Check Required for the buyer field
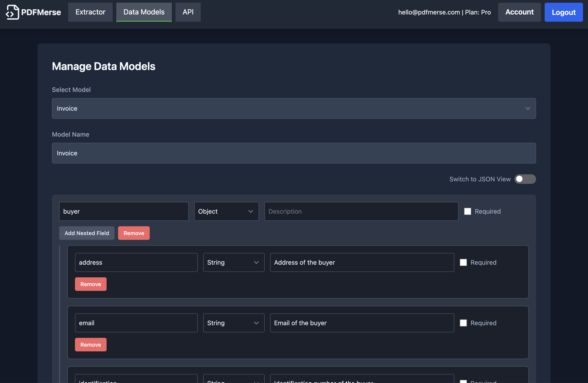The width and height of the screenshot is (588, 383). click(467, 212)
